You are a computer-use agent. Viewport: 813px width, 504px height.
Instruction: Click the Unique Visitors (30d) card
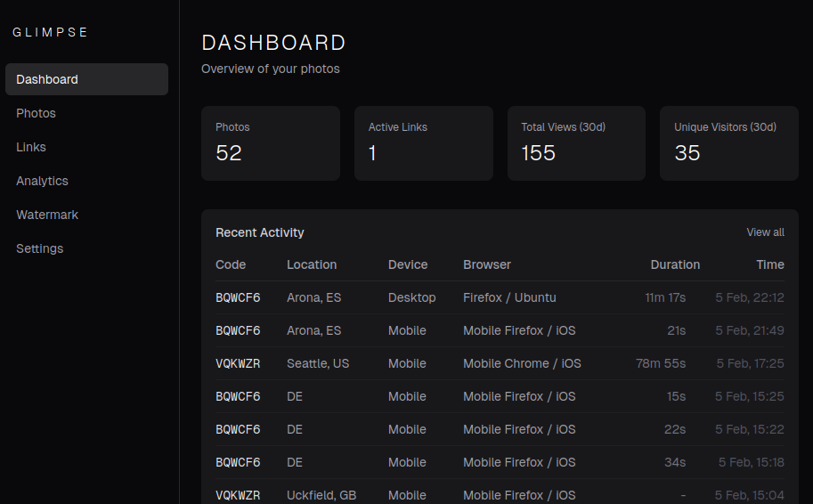728,143
